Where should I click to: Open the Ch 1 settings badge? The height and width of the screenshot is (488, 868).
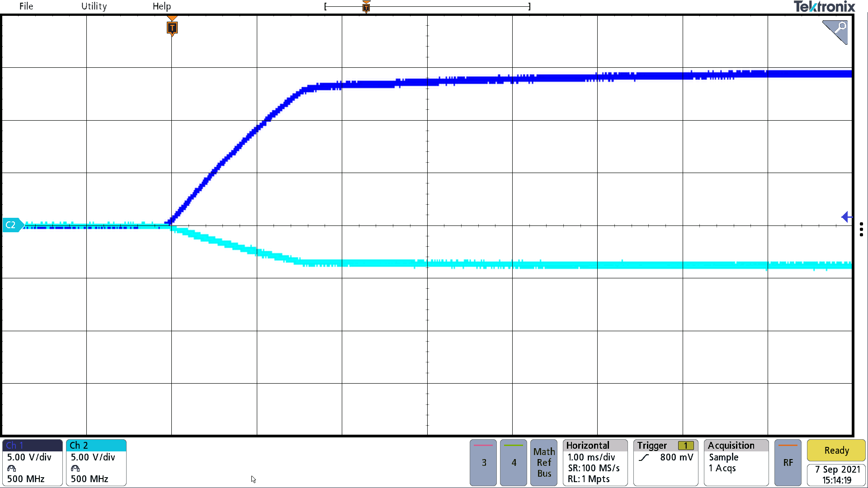point(33,463)
